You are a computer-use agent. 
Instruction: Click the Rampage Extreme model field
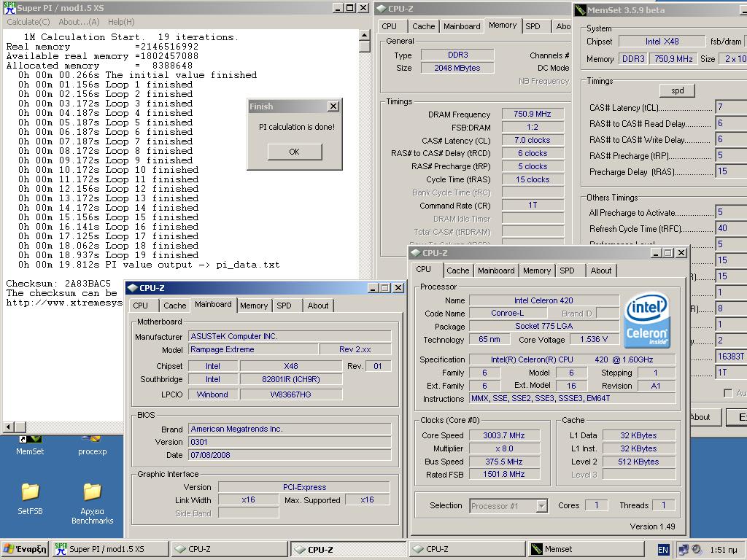(x=253, y=349)
